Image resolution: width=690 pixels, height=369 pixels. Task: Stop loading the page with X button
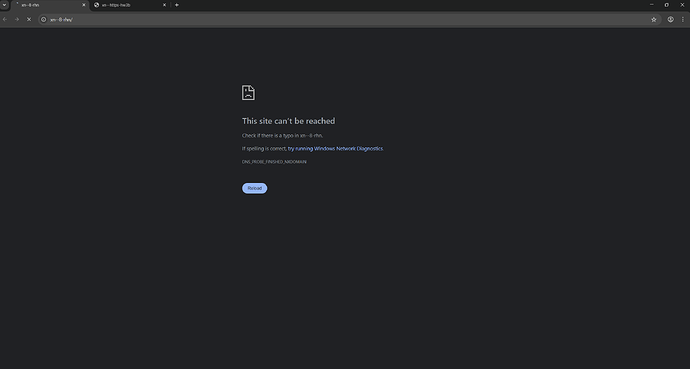(29, 19)
